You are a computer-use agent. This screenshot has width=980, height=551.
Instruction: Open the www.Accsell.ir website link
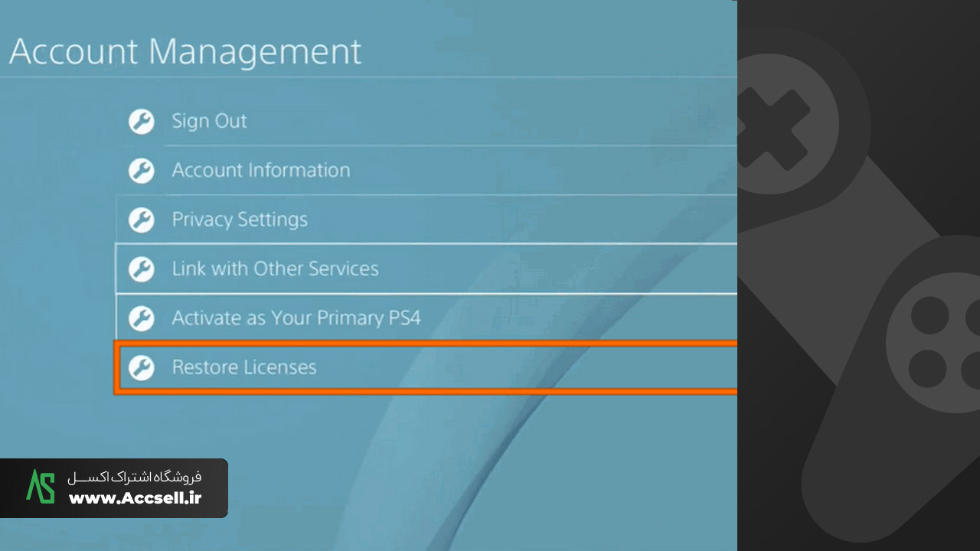coord(136,498)
